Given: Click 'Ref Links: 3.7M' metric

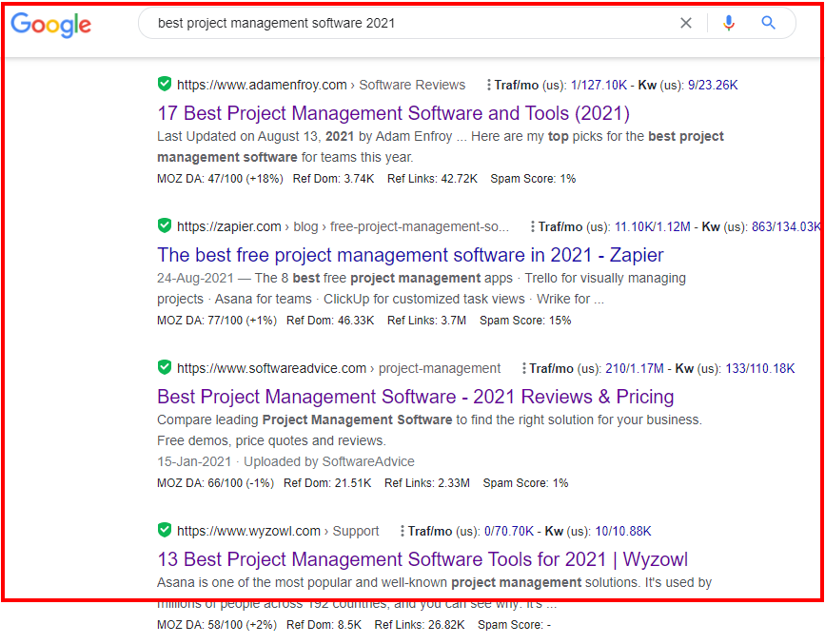Looking at the screenshot, I should click(x=426, y=320).
